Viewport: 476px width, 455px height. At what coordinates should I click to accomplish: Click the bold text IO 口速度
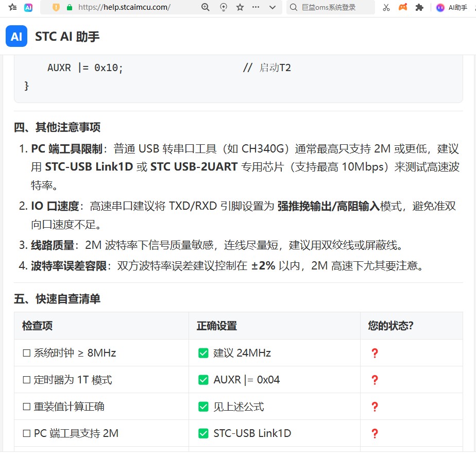tap(55, 206)
